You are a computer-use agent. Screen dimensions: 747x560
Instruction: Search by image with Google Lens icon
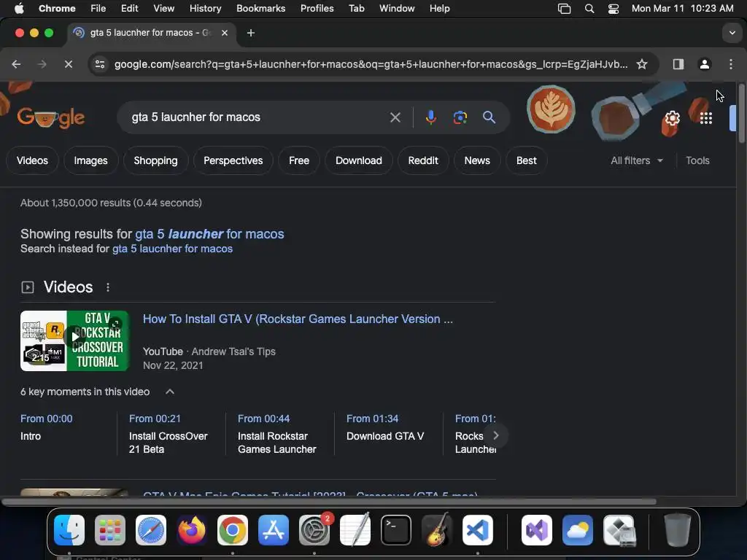point(460,117)
